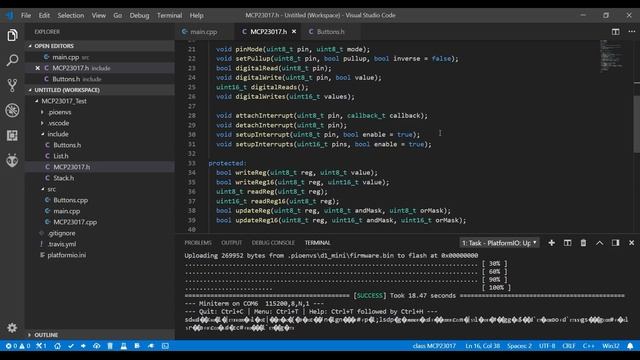Open the Manage gear settings menu

(x=12, y=328)
